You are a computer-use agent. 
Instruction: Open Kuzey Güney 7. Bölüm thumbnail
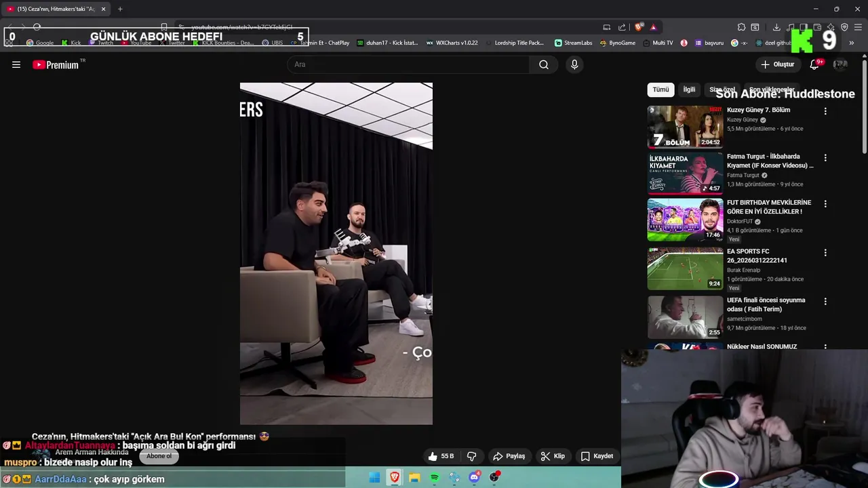point(685,127)
